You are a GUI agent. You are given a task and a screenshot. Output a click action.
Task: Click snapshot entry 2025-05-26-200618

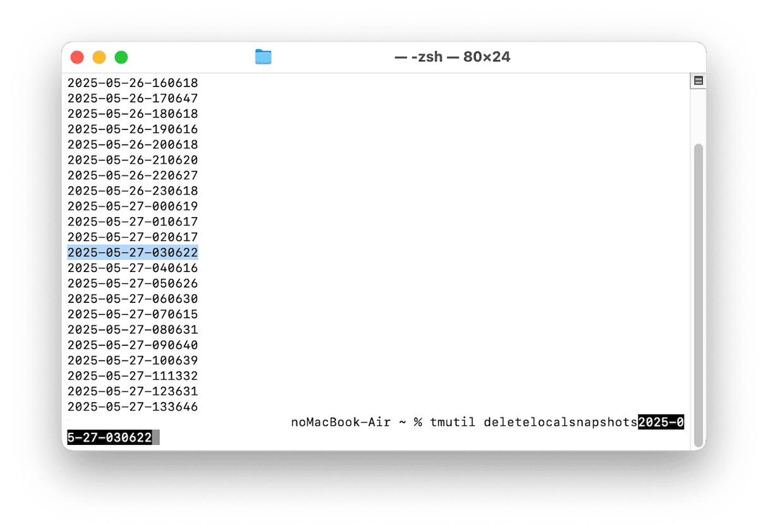(x=133, y=145)
